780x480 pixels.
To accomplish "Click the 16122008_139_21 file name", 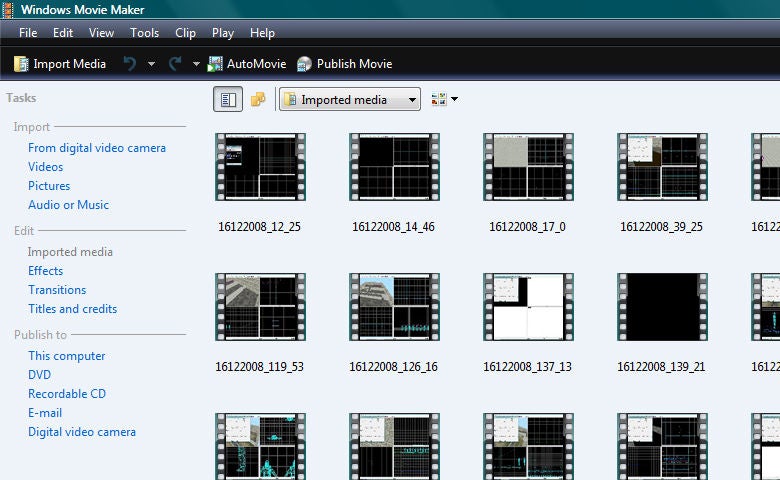I will click(x=661, y=367).
